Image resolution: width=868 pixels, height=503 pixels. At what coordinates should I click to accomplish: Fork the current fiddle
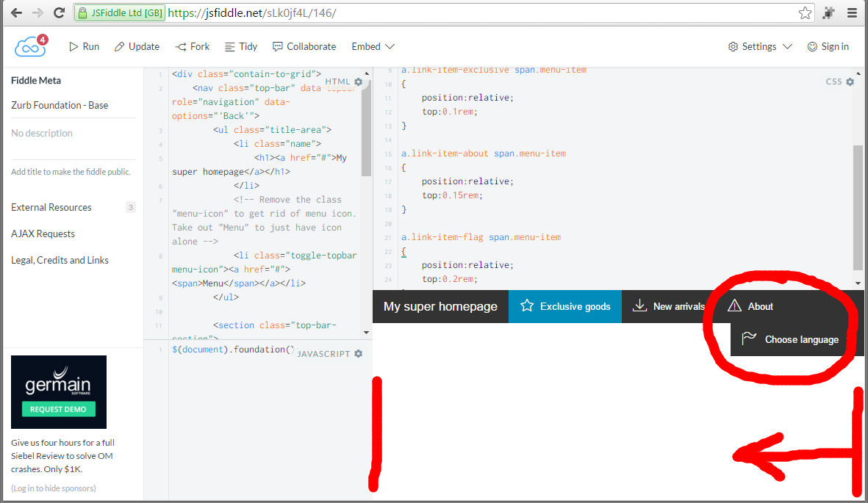pos(193,46)
